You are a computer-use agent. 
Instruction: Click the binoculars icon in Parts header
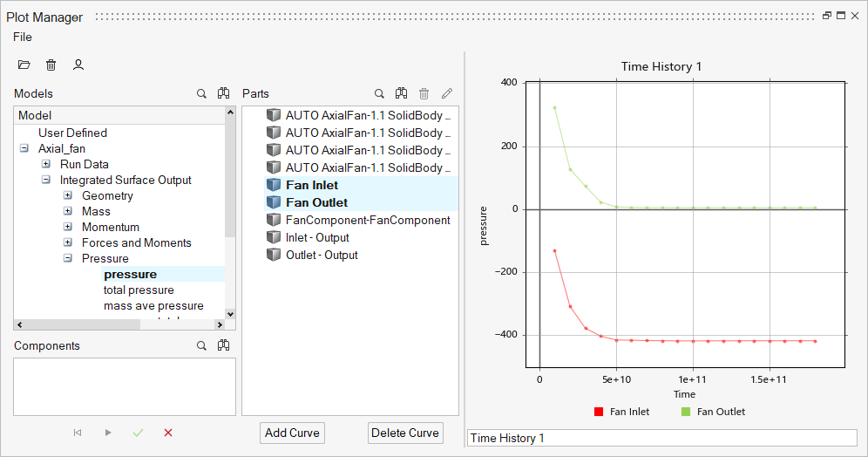point(402,93)
